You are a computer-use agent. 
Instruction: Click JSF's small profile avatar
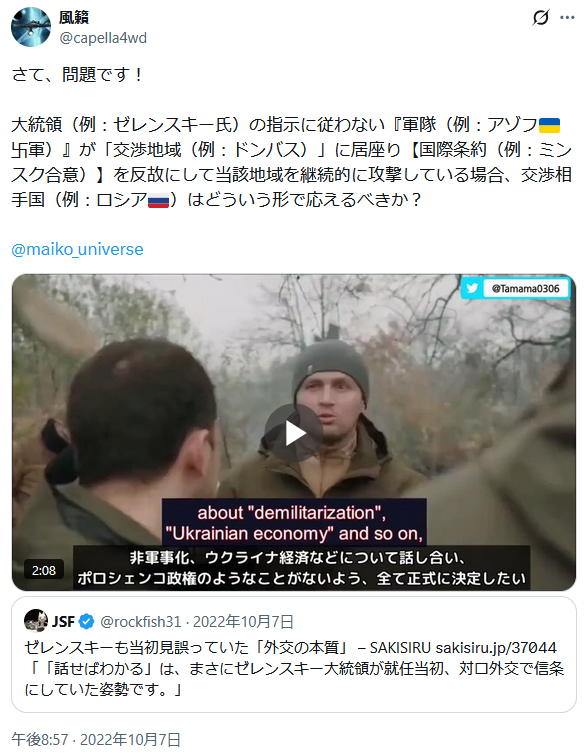(36, 621)
